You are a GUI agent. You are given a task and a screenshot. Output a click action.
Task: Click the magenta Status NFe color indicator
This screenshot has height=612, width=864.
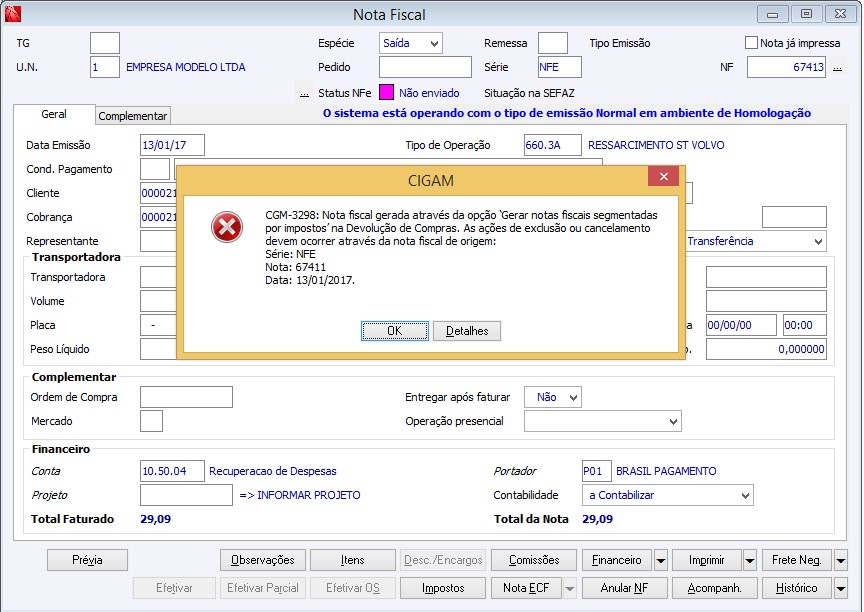click(x=386, y=93)
